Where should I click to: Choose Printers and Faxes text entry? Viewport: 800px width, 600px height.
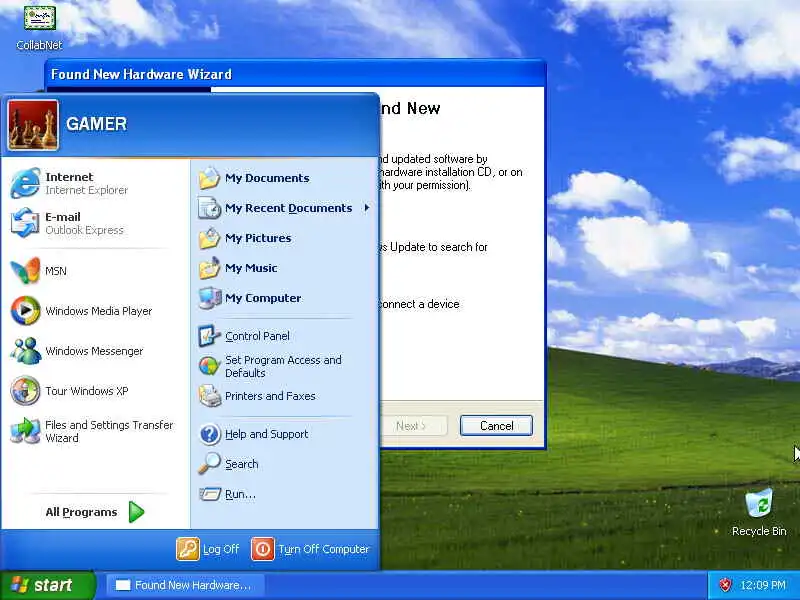pos(270,396)
